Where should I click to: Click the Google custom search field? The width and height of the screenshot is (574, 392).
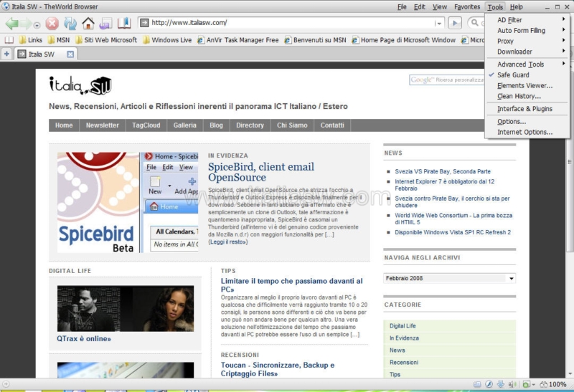pos(446,80)
